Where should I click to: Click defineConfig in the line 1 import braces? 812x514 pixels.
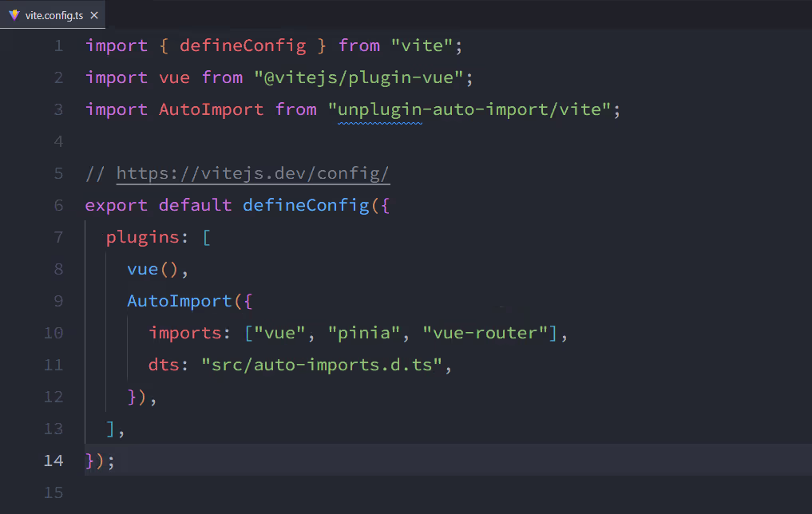tap(243, 45)
